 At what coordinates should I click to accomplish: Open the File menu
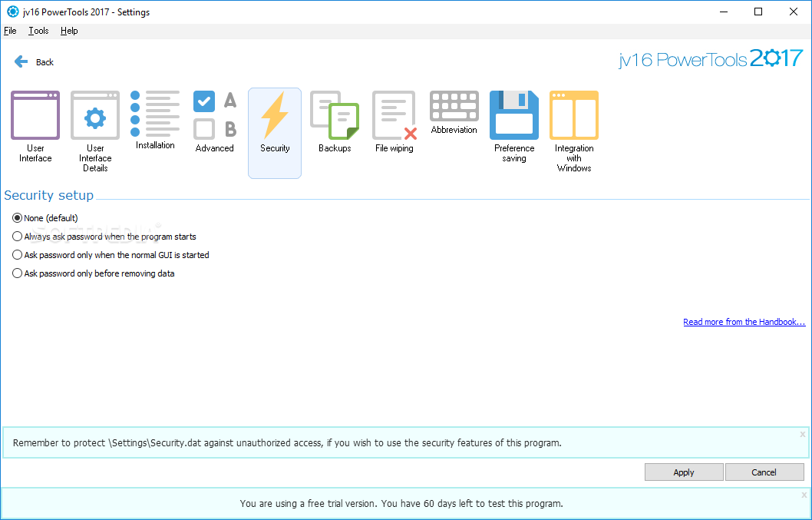(10, 31)
